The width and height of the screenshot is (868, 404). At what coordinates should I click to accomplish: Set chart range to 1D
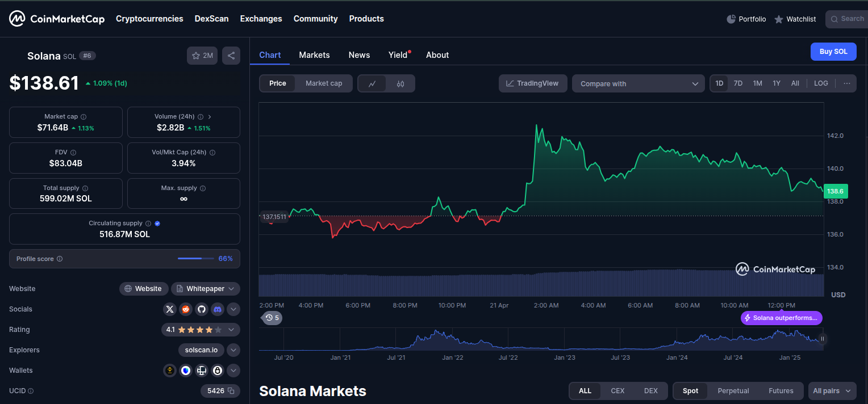[719, 83]
